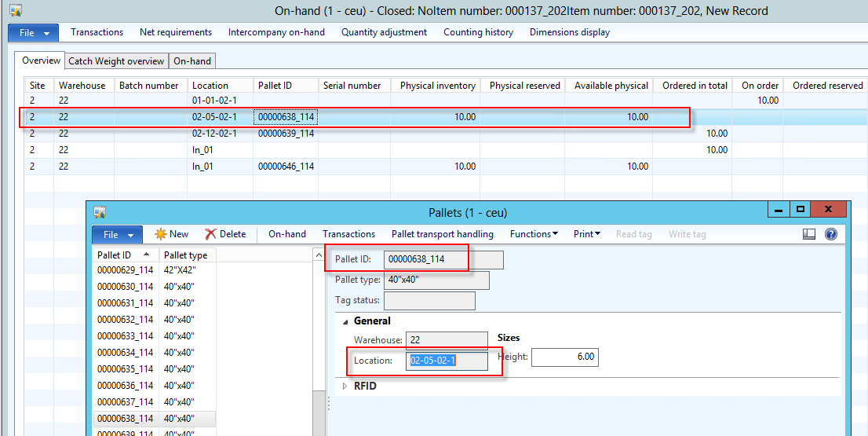Screen dimensions: 868x436
Task: Open the Counting history menu
Action: pos(478,32)
